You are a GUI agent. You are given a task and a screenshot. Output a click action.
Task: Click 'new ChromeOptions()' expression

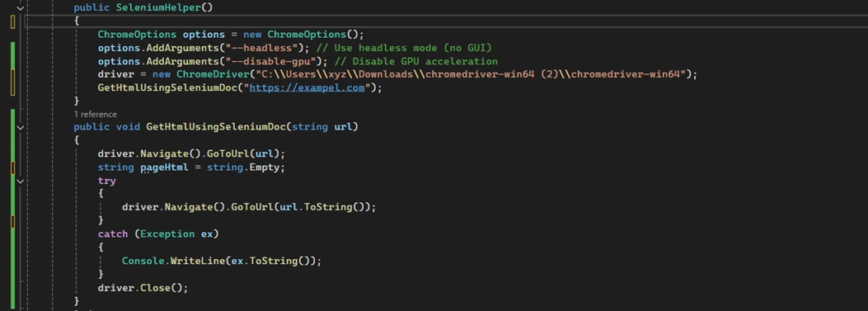point(301,35)
